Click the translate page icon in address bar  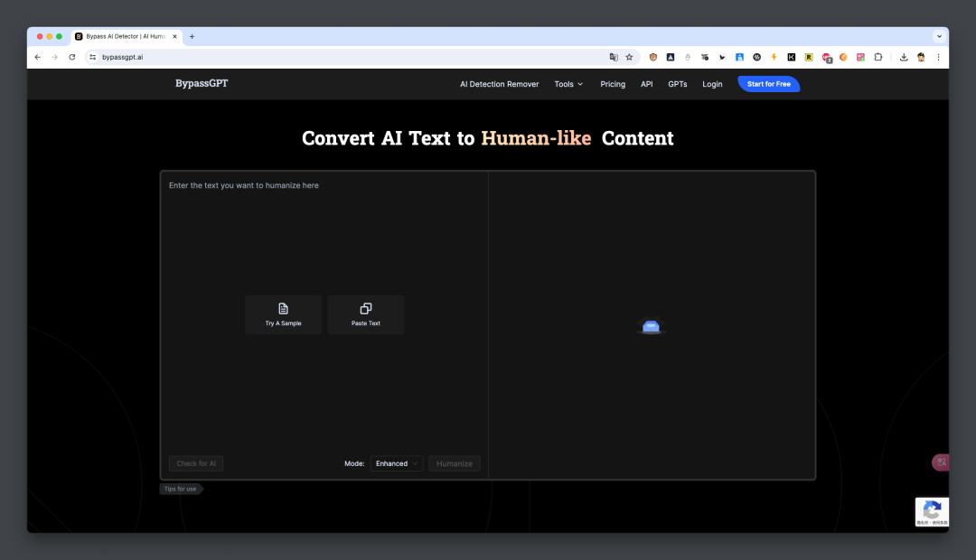coord(614,57)
